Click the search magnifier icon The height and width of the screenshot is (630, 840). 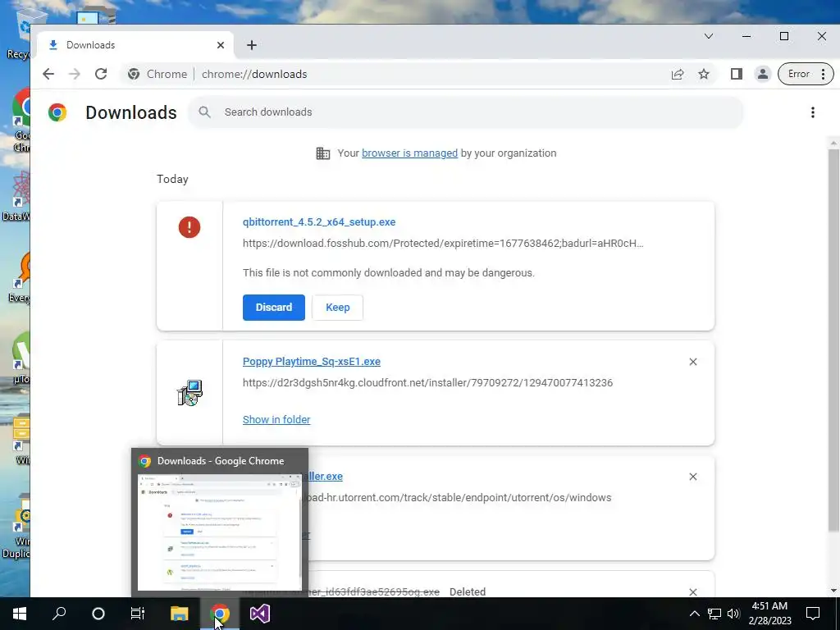click(204, 112)
